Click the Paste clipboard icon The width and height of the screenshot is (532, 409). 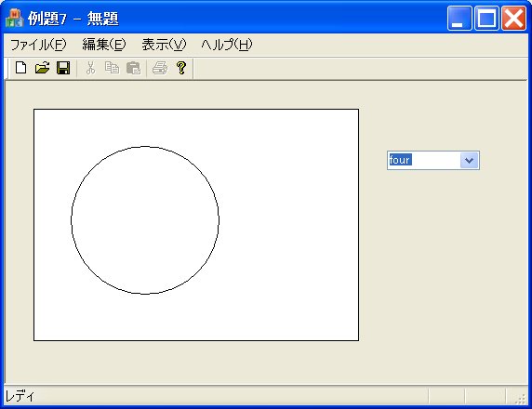[x=133, y=68]
